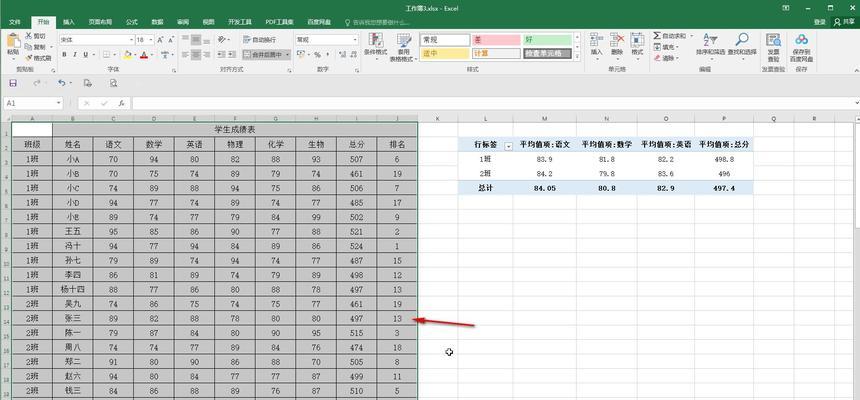
Task: Increase the cell indent
Action: point(233,55)
